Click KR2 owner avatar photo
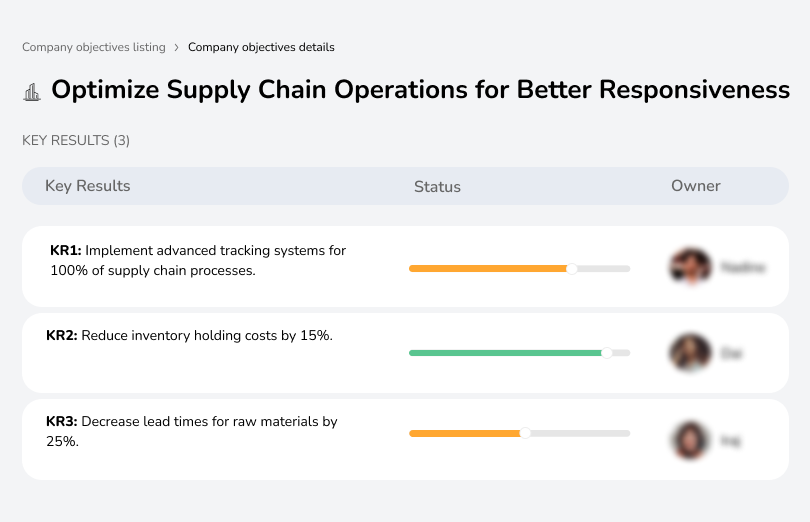Image resolution: width=810 pixels, height=522 pixels. pyautogui.click(x=689, y=353)
